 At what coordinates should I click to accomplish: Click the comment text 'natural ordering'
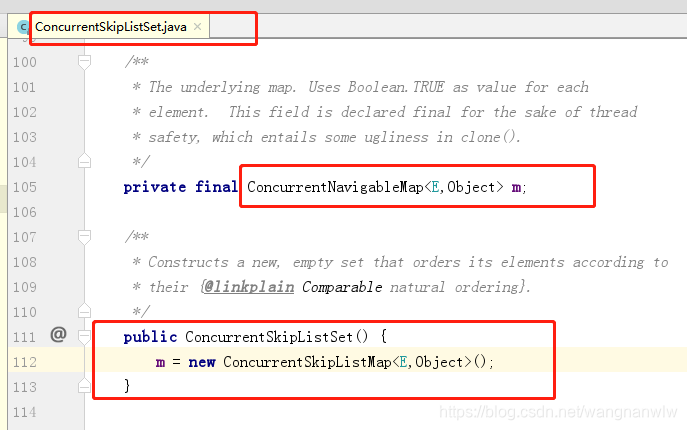[x=454, y=287]
